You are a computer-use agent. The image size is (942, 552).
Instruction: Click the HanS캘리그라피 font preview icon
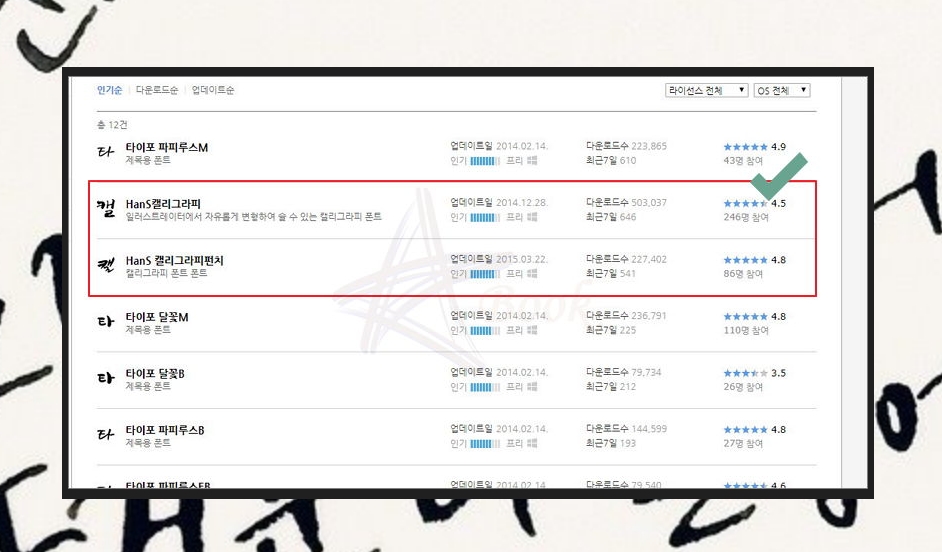(x=106, y=208)
